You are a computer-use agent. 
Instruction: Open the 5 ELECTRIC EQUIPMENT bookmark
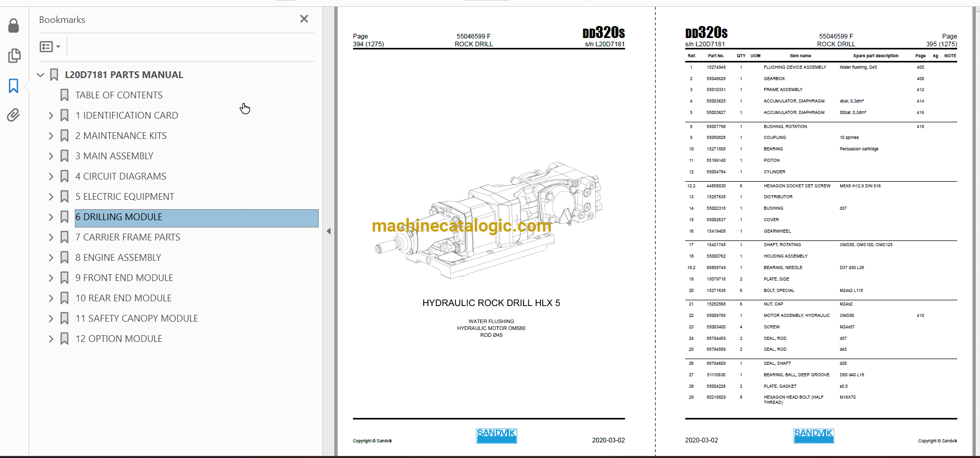click(x=125, y=197)
